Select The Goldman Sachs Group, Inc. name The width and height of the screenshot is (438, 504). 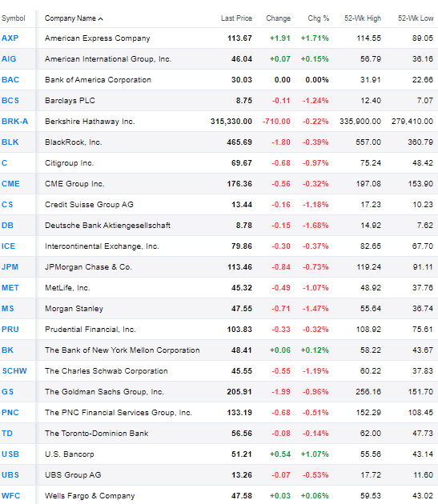pos(104,392)
